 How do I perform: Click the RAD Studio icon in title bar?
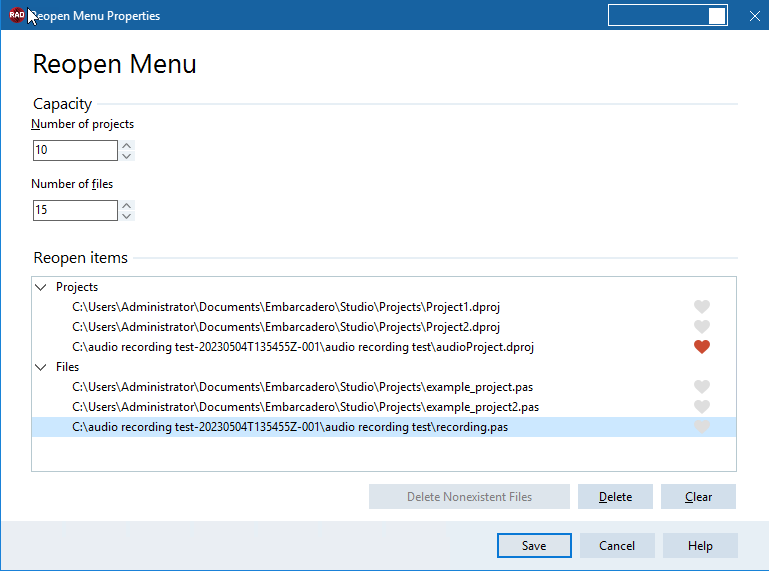pyautogui.click(x=17, y=15)
